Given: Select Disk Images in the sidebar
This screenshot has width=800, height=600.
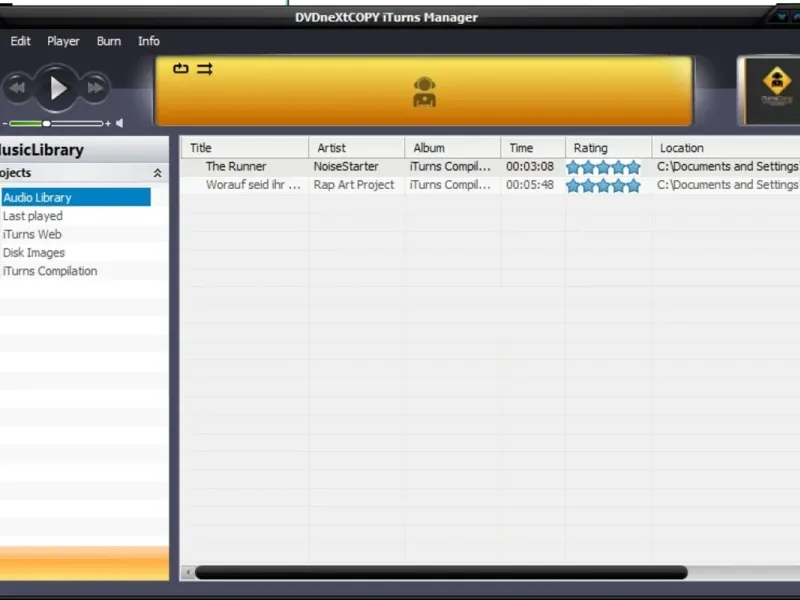Looking at the screenshot, I should (34, 253).
